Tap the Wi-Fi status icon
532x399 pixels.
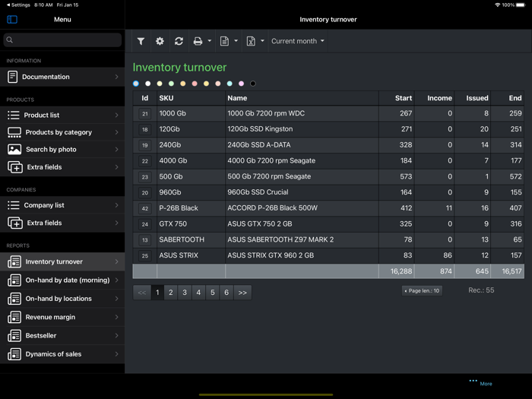pyautogui.click(x=497, y=5)
